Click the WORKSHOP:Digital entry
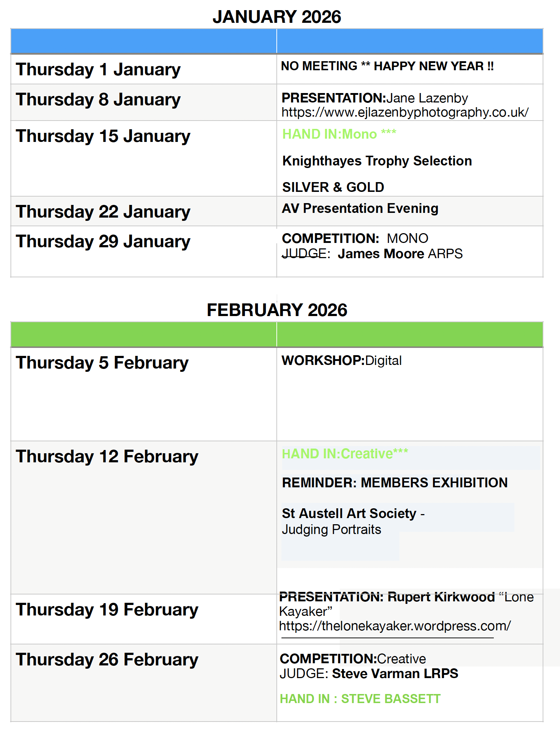This screenshot has height=740, width=560. click(x=341, y=361)
